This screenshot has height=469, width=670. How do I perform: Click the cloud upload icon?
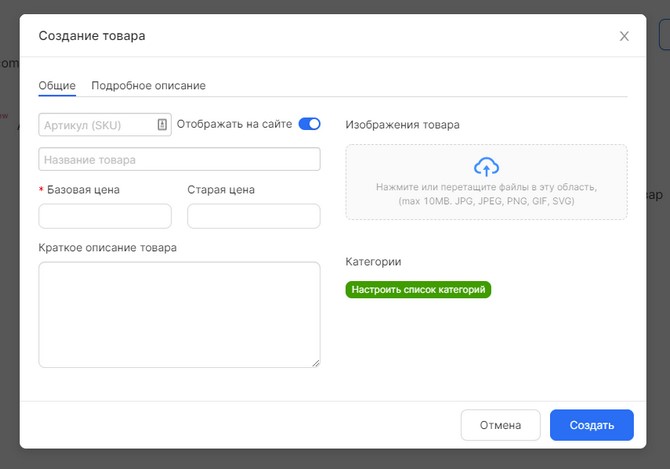click(x=486, y=167)
